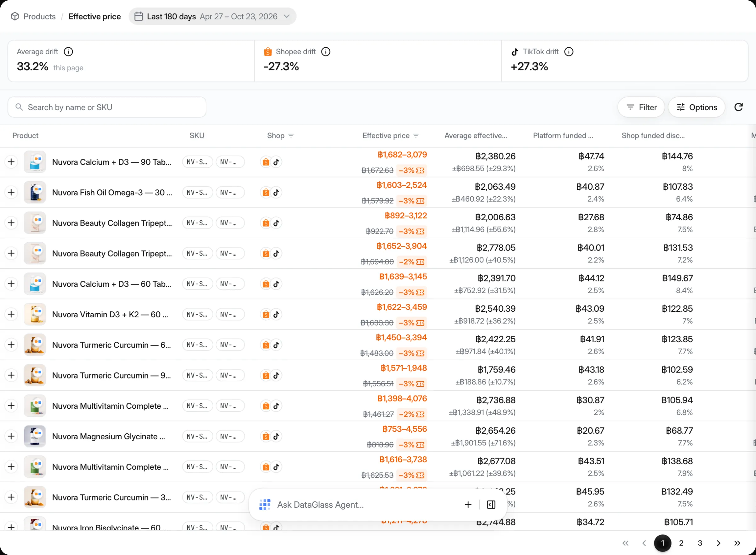The image size is (756, 555).
Task: Expand the Nuvora Fish Oil Omega-3 row
Action: click(x=11, y=193)
